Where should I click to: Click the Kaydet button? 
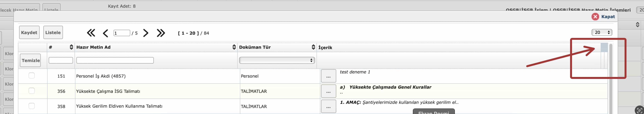(x=29, y=32)
